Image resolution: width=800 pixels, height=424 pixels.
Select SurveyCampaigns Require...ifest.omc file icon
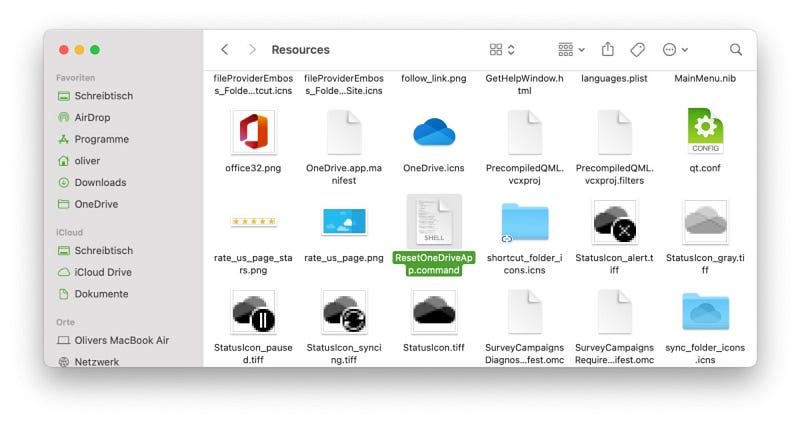pos(615,312)
